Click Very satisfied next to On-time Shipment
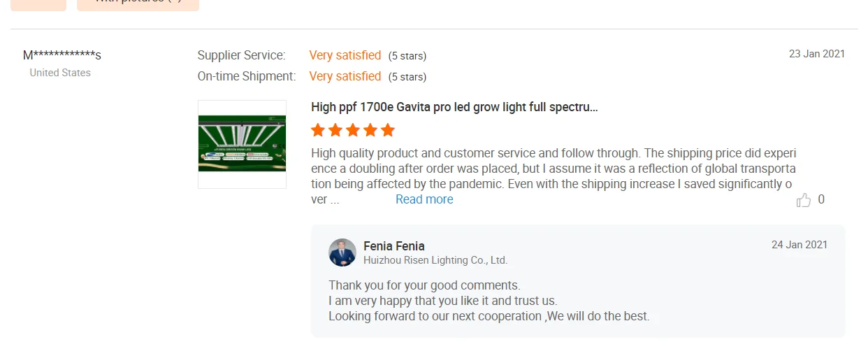Viewport: 868px width, 349px height. pyautogui.click(x=345, y=76)
